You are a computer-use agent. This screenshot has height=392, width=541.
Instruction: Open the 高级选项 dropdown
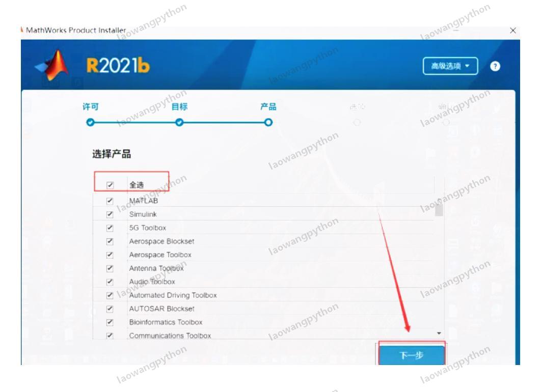coord(450,66)
